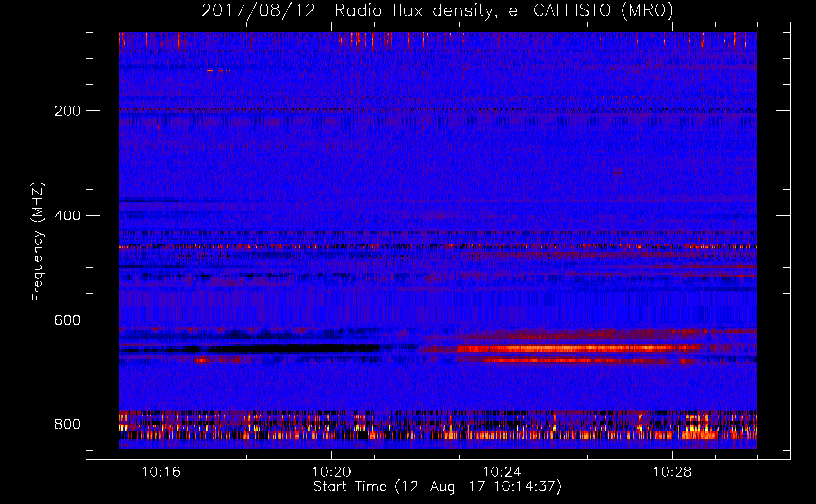This screenshot has width=816, height=504.
Task: Click the 10:28 time tick label
Action: (x=672, y=472)
